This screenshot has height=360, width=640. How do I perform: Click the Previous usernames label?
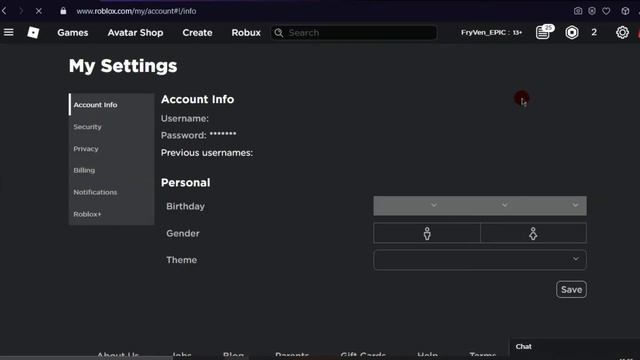coord(207,153)
